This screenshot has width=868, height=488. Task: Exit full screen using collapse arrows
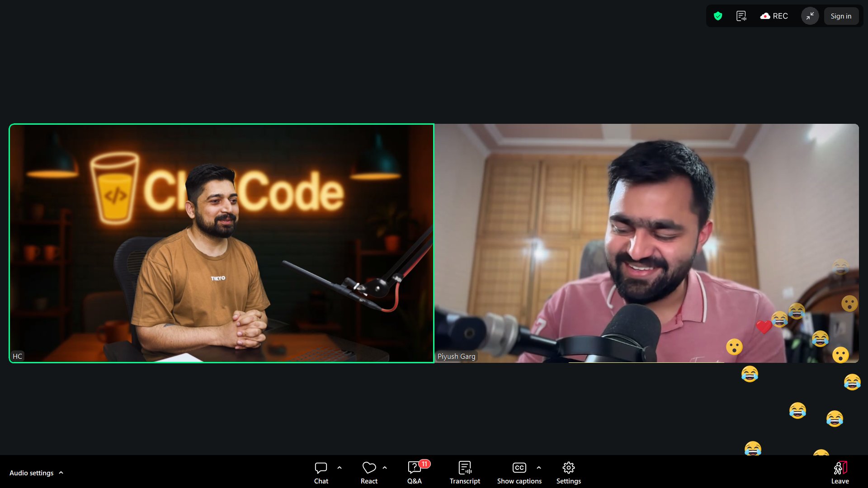[x=810, y=16]
